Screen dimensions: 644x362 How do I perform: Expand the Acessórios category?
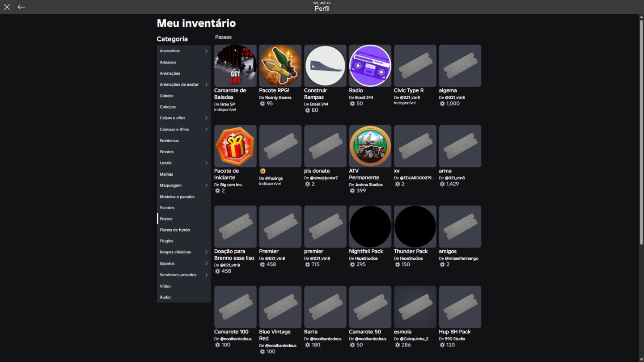pyautogui.click(x=184, y=51)
